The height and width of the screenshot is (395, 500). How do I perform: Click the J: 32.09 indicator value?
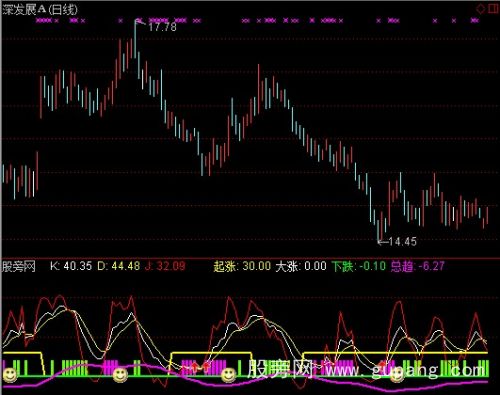tap(165, 266)
